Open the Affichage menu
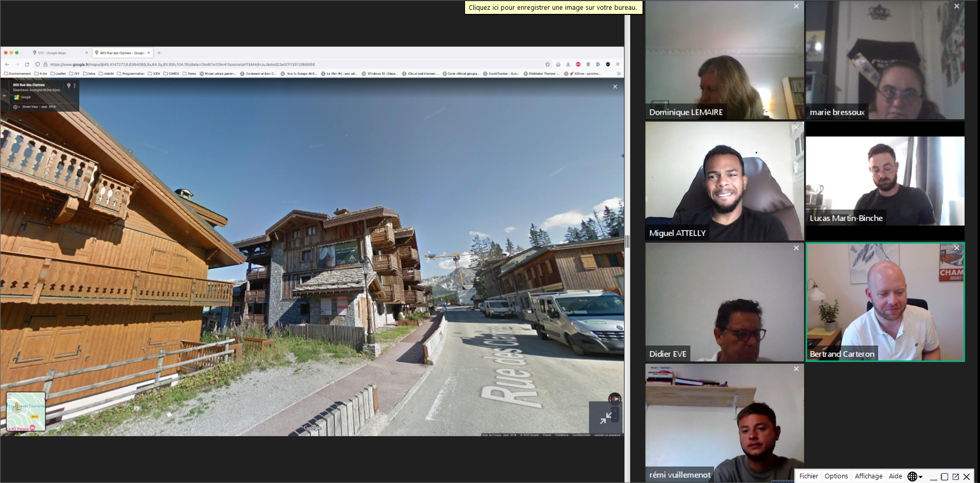Screen dimensions: 980x483 (869, 476)
